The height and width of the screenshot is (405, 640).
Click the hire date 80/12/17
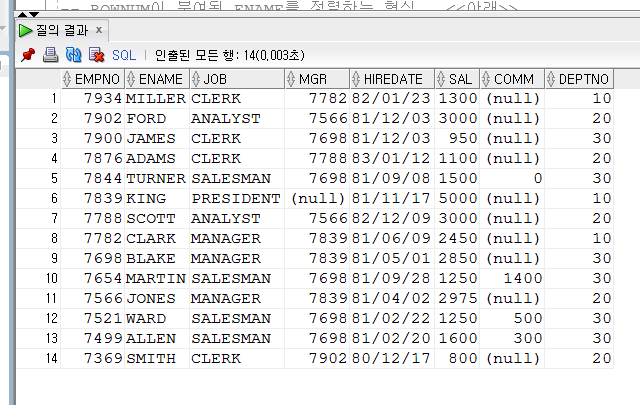point(391,358)
